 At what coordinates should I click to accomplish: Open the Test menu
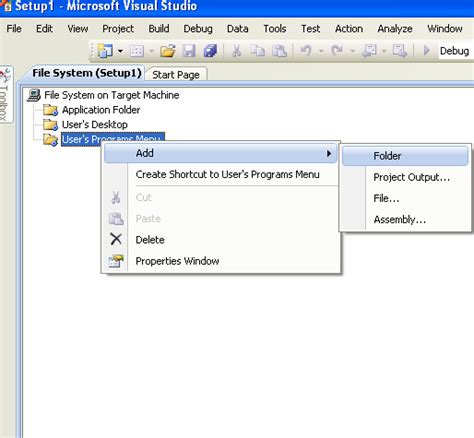[x=310, y=29]
